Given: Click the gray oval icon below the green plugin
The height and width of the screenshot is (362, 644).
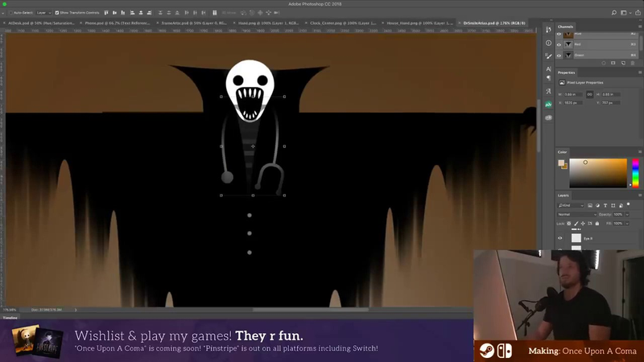Looking at the screenshot, I should click(x=548, y=117).
